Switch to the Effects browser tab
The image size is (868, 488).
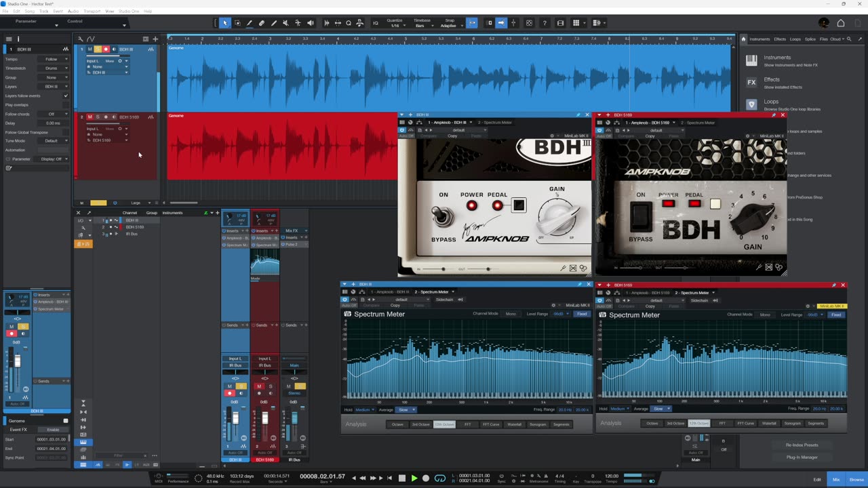780,39
